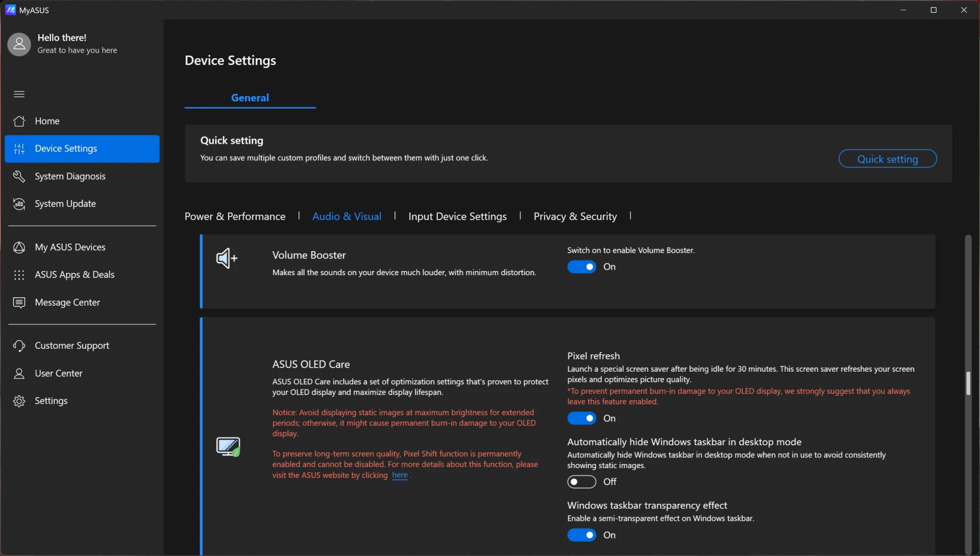Image resolution: width=980 pixels, height=556 pixels.
Task: Click the Home house icon
Action: click(19, 121)
